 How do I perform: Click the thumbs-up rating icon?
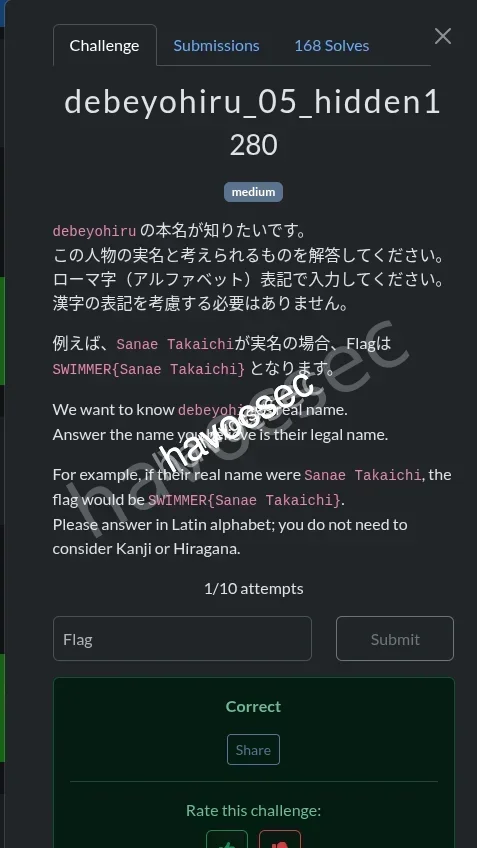tap(227, 840)
